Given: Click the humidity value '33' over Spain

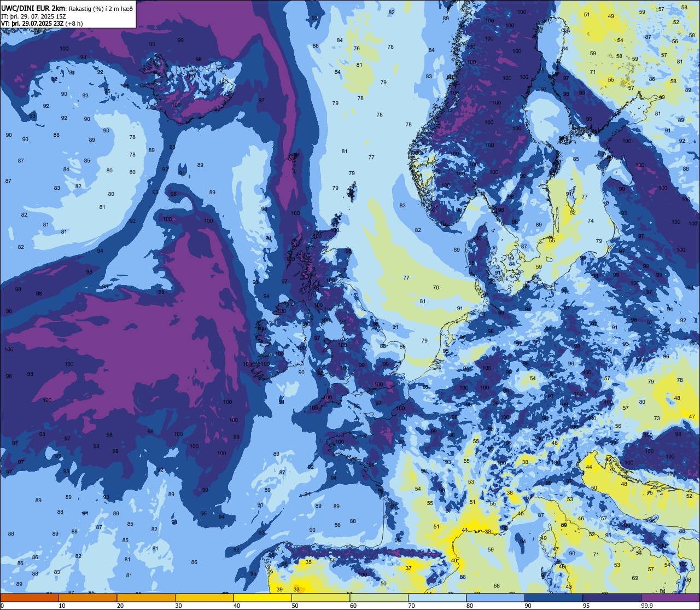Looking at the screenshot, I should [296, 589].
